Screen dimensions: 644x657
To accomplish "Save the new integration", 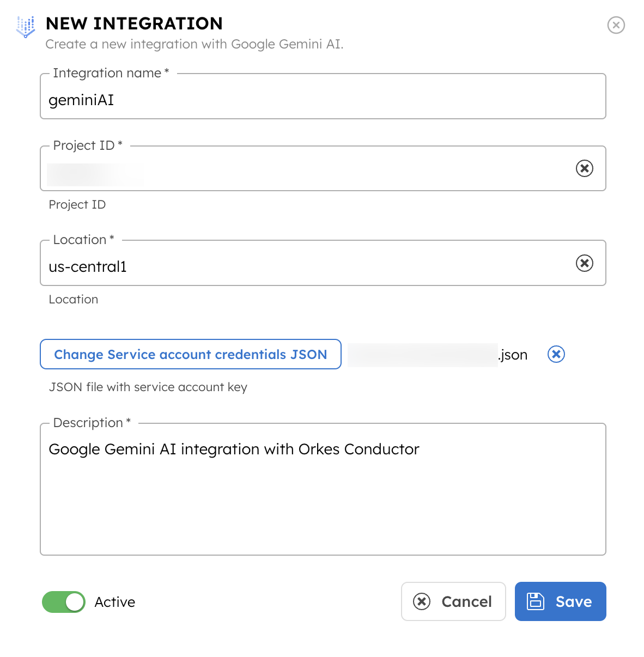I will [560, 601].
